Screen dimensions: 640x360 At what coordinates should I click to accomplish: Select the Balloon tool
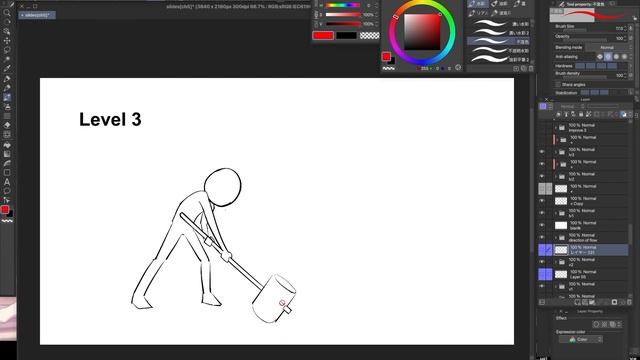7,191
